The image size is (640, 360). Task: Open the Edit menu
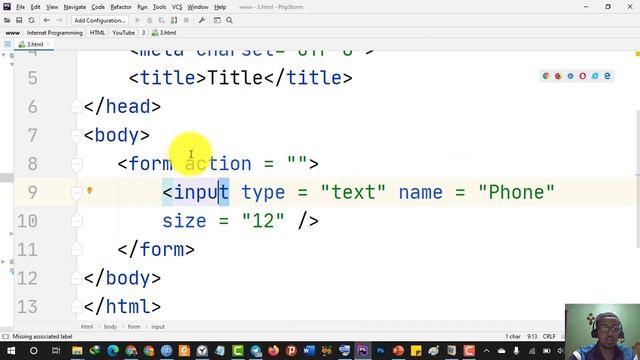(x=36, y=7)
